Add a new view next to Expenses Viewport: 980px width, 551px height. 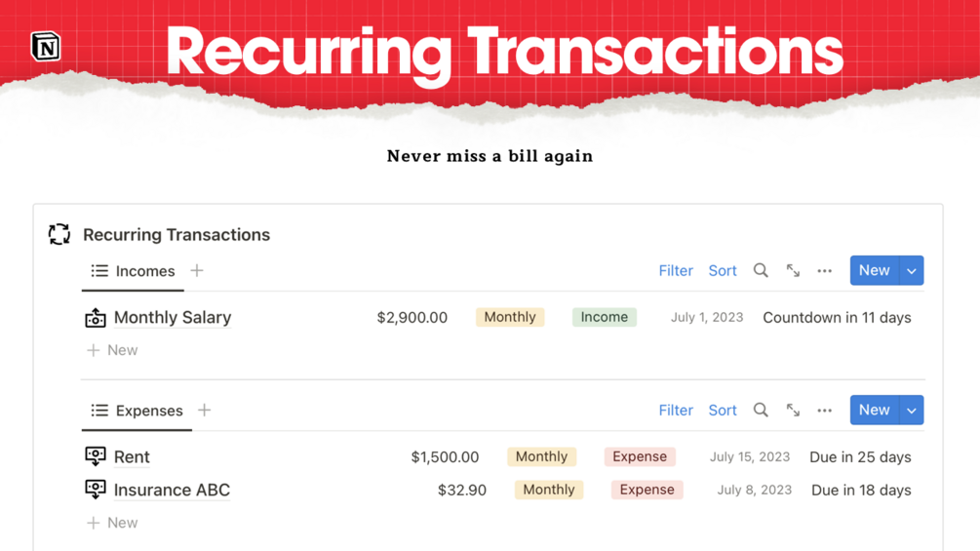204,411
